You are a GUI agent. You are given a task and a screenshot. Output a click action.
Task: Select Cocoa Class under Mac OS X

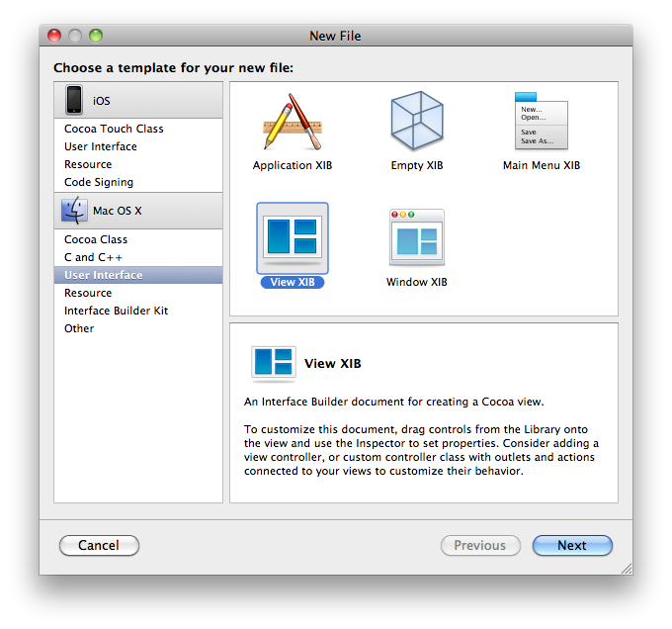96,239
